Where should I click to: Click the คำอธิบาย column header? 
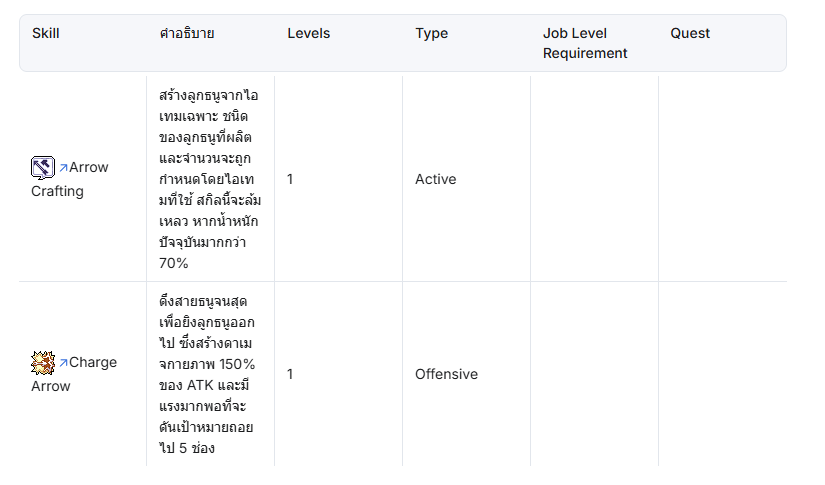coord(187,33)
